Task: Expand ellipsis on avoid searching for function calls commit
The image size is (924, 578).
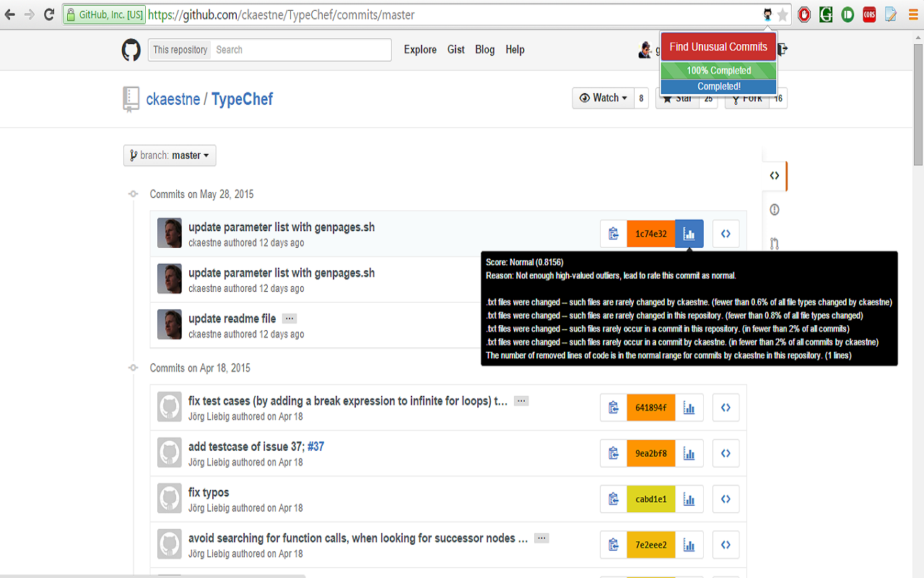Action: tap(541, 538)
